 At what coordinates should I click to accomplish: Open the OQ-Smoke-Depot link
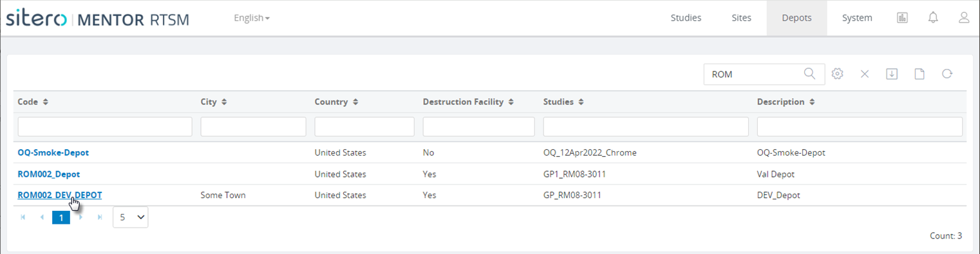53,152
